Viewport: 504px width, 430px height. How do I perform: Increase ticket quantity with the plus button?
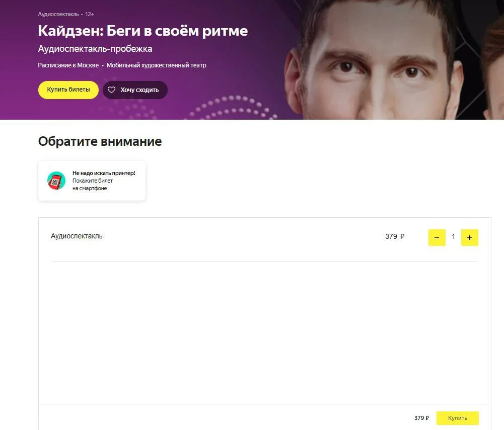click(470, 238)
